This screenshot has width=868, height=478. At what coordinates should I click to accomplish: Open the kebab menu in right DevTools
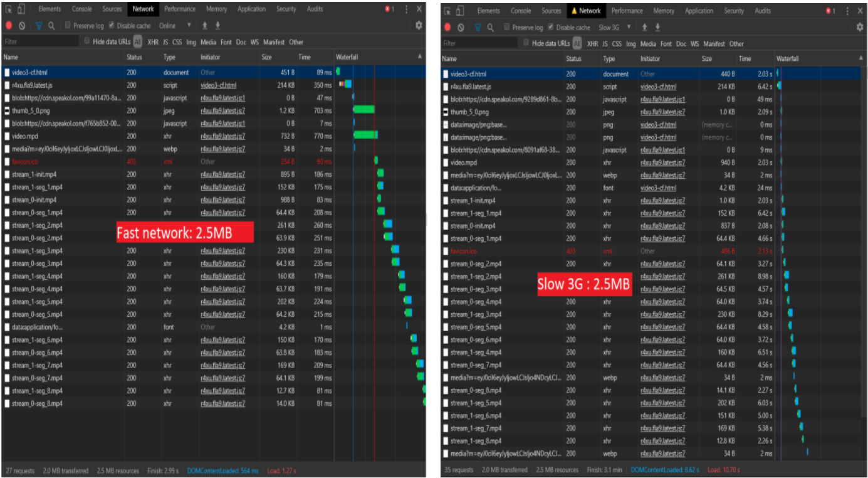tap(847, 11)
